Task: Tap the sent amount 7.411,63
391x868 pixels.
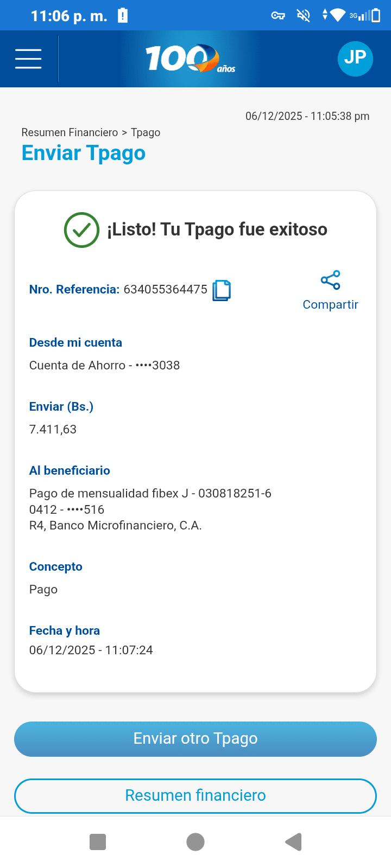Action: coord(53,430)
